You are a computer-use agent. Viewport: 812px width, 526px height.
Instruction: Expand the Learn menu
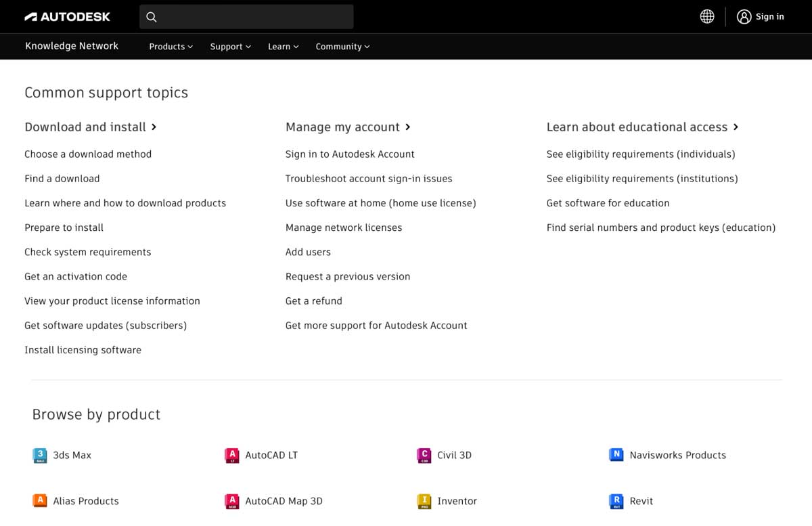click(x=281, y=46)
